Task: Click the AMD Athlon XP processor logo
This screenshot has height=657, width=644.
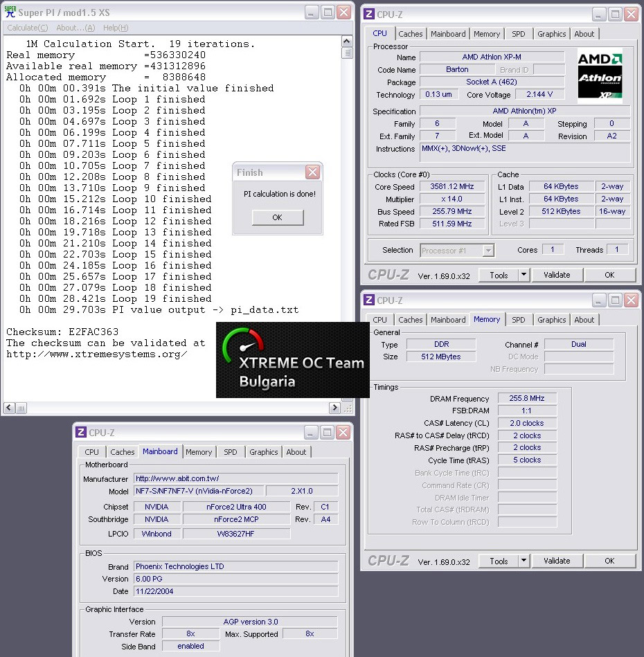Action: click(600, 76)
